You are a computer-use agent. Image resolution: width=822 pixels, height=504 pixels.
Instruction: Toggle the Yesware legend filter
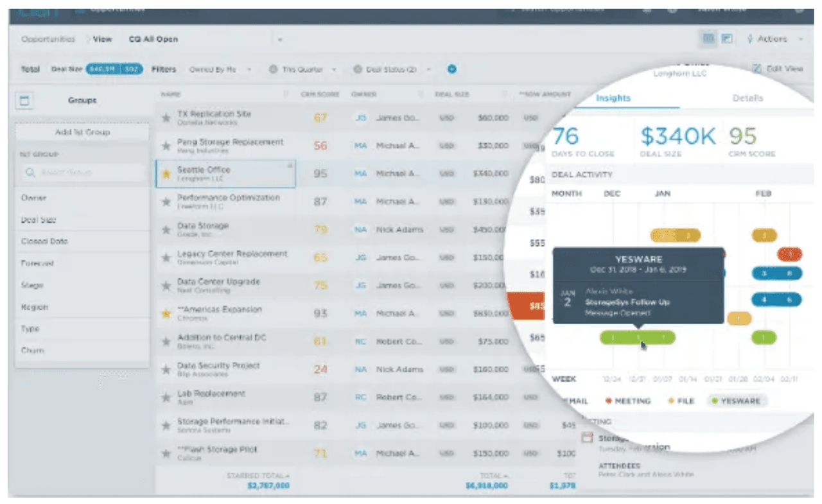click(x=737, y=401)
